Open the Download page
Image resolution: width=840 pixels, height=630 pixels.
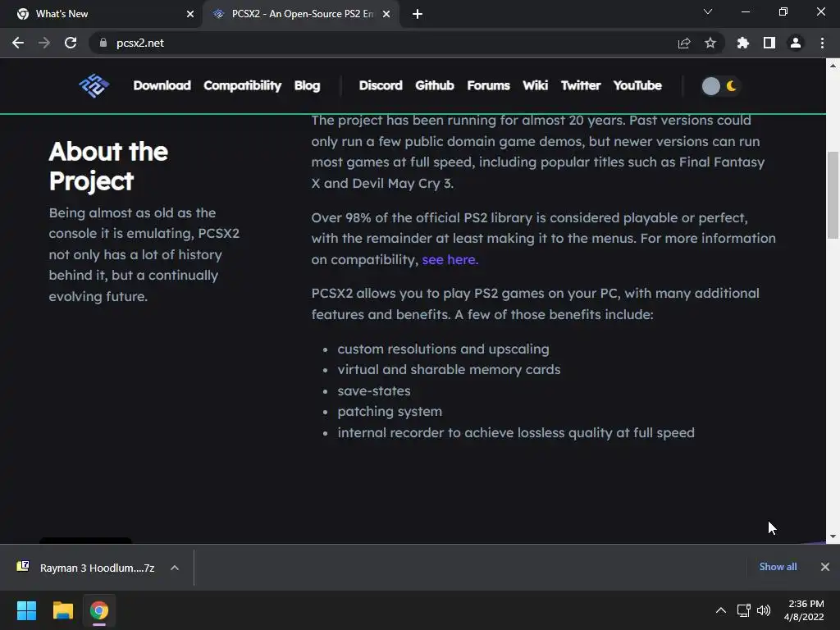point(162,85)
